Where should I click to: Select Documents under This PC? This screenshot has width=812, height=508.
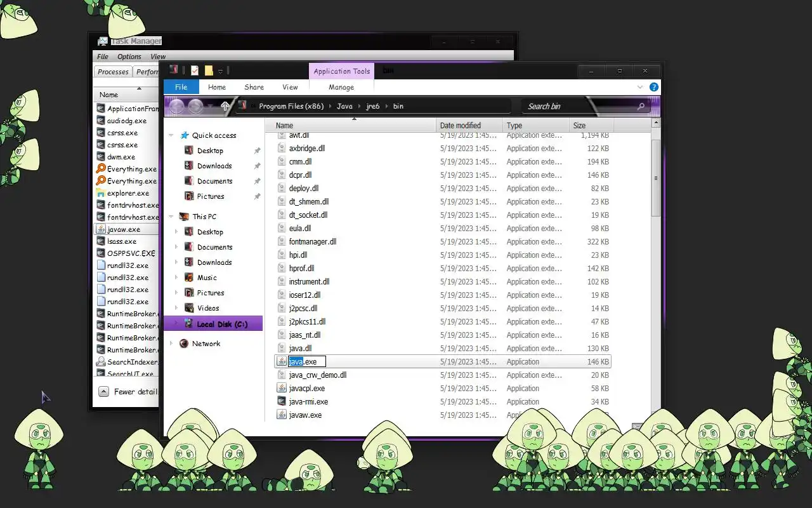coord(214,247)
